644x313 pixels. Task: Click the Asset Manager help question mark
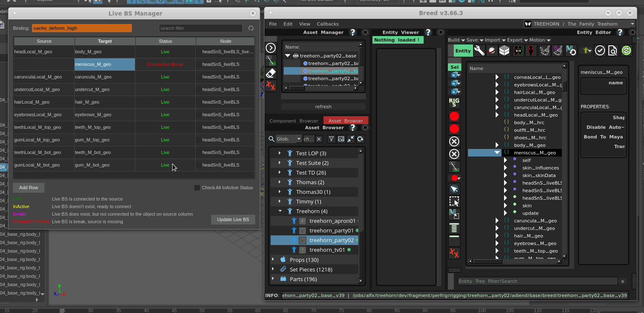[x=353, y=32]
